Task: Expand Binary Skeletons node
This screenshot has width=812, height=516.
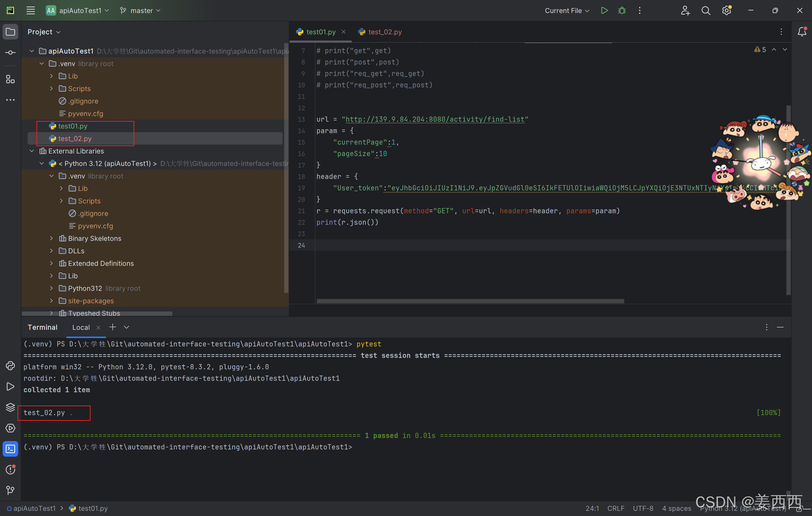Action: (x=51, y=238)
